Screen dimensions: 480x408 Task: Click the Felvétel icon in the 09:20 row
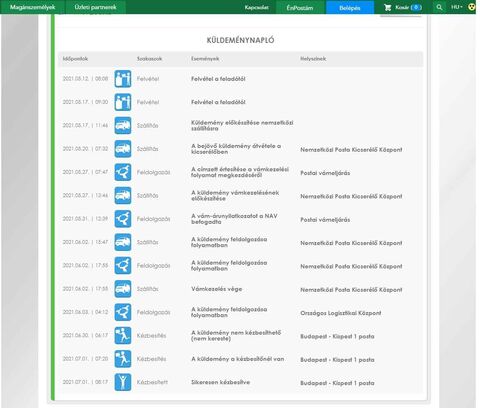pyautogui.click(x=123, y=102)
